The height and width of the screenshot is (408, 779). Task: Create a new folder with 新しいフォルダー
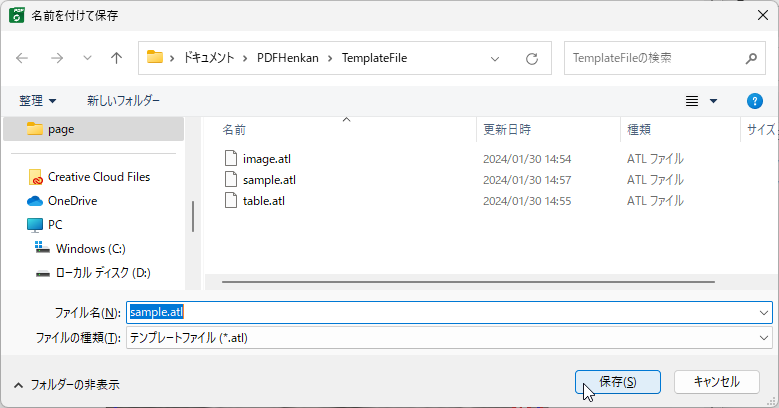tap(123, 101)
